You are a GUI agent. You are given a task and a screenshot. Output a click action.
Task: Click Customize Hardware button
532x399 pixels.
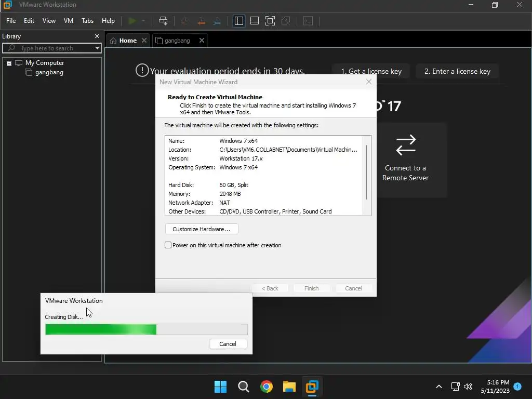(202, 229)
